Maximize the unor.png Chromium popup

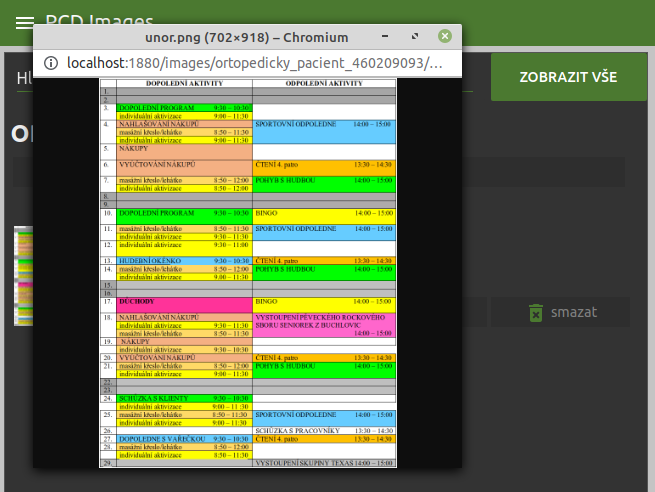click(414, 37)
